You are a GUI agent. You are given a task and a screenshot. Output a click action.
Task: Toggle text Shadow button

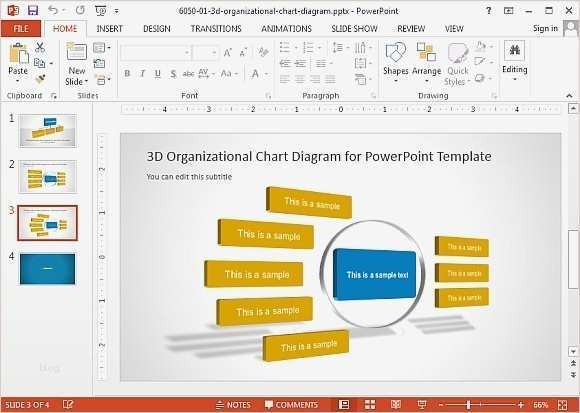[x=173, y=74]
